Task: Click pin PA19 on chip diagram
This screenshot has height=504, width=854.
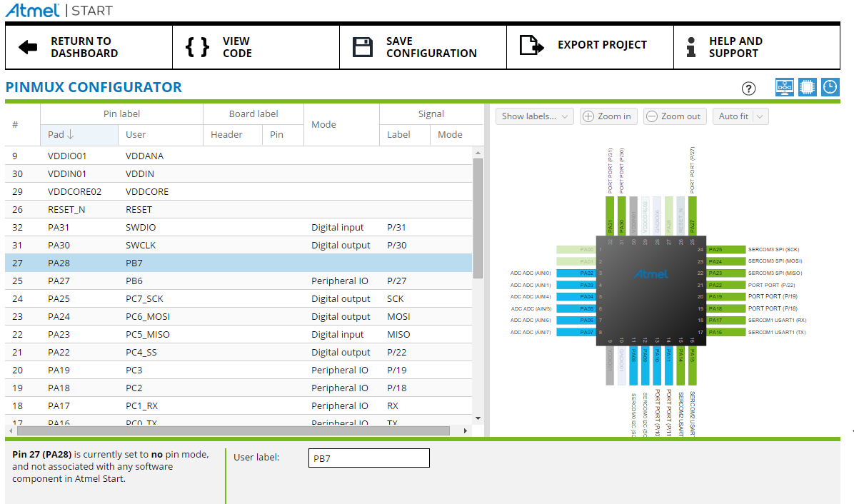Action: pos(726,297)
